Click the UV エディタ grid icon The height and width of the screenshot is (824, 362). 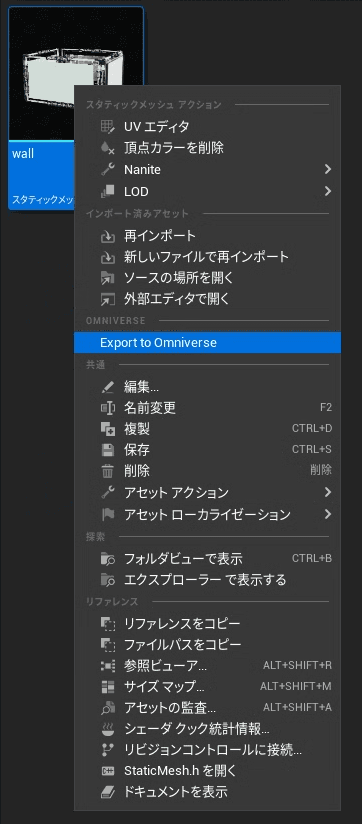pos(107,127)
